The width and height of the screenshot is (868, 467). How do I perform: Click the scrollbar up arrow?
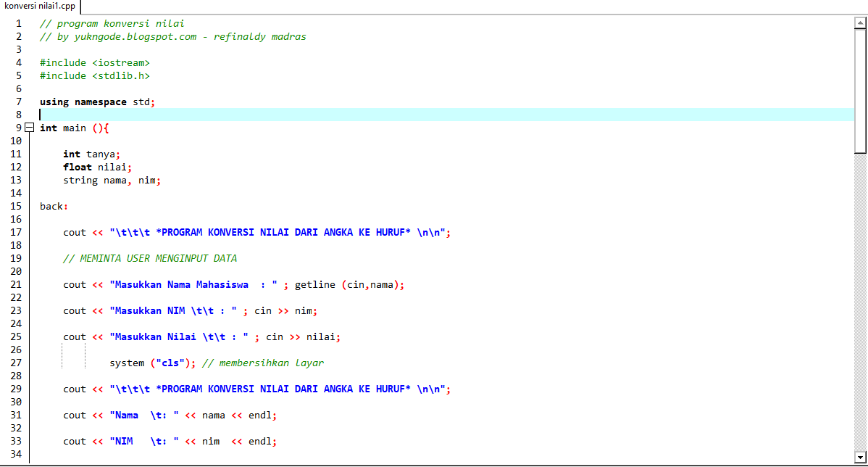[x=860, y=22]
